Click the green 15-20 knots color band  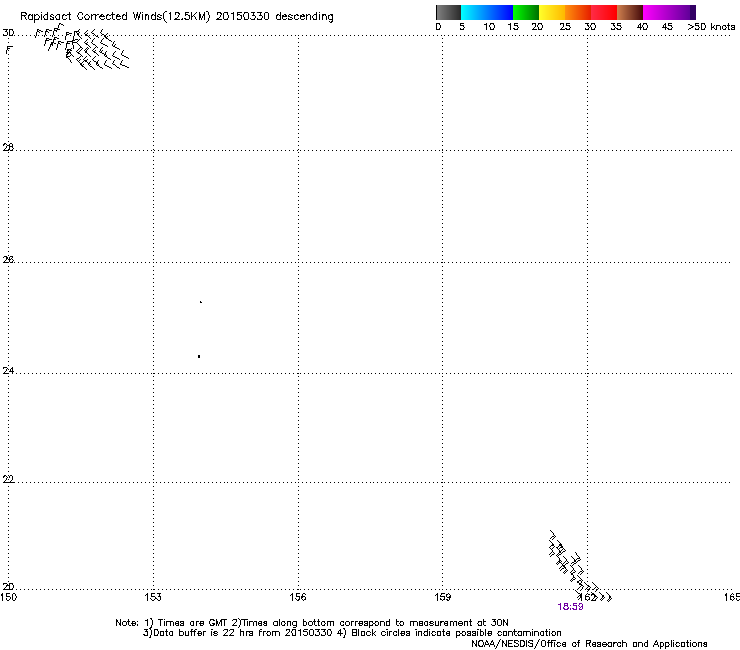pyautogui.click(x=526, y=12)
